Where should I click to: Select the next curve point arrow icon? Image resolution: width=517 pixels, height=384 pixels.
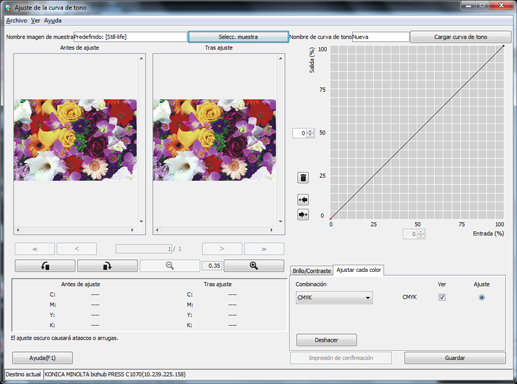[303, 214]
